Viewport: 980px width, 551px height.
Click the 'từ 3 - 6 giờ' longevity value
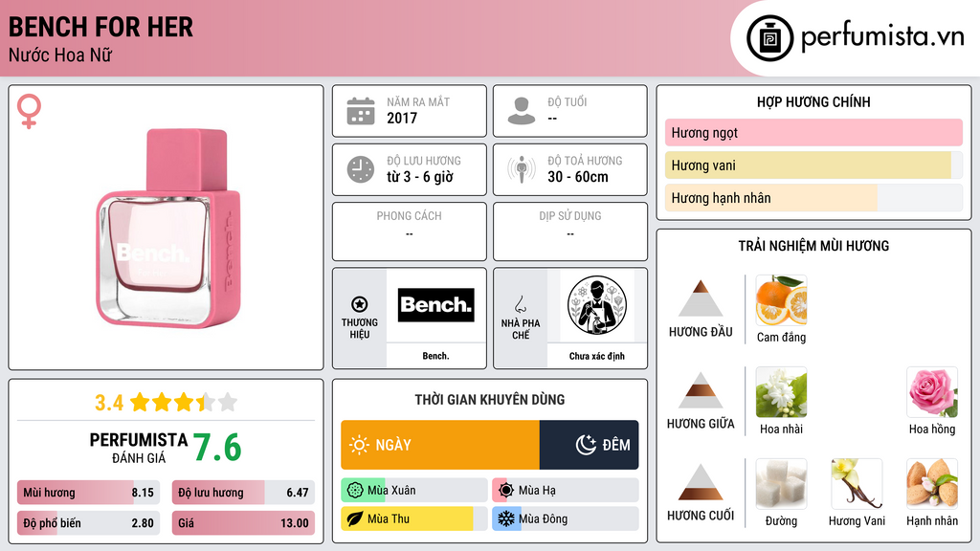point(420,177)
